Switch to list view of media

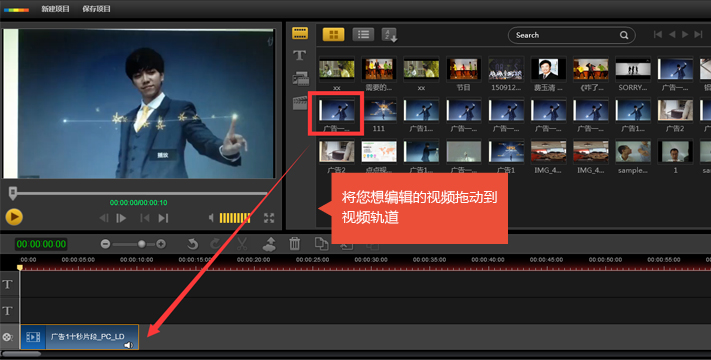pos(363,34)
